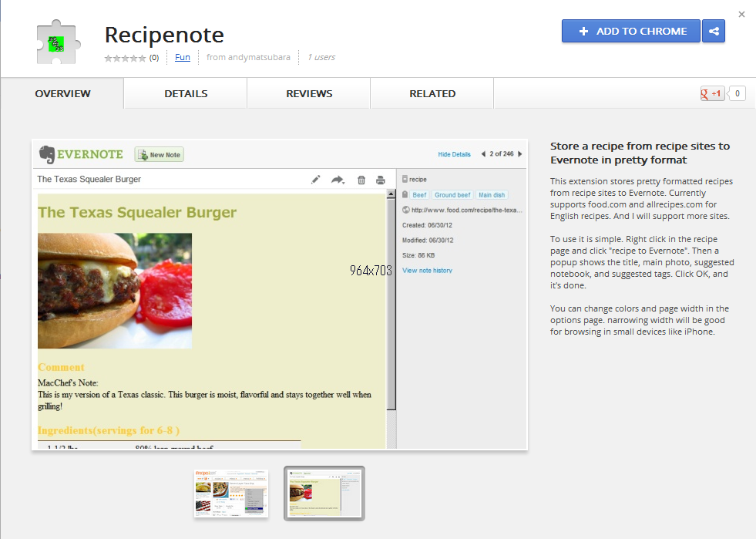
Task: Select the first screenshot thumbnail of recipe site
Action: 231,494
